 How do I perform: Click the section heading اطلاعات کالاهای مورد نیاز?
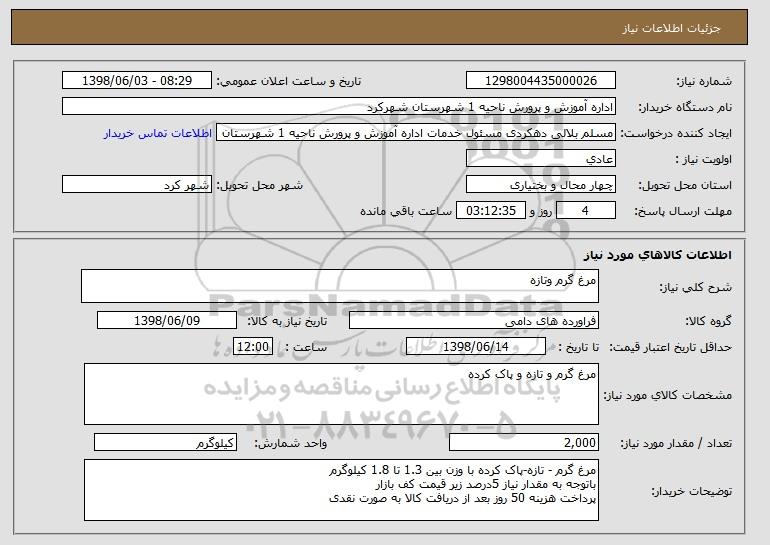(658, 254)
